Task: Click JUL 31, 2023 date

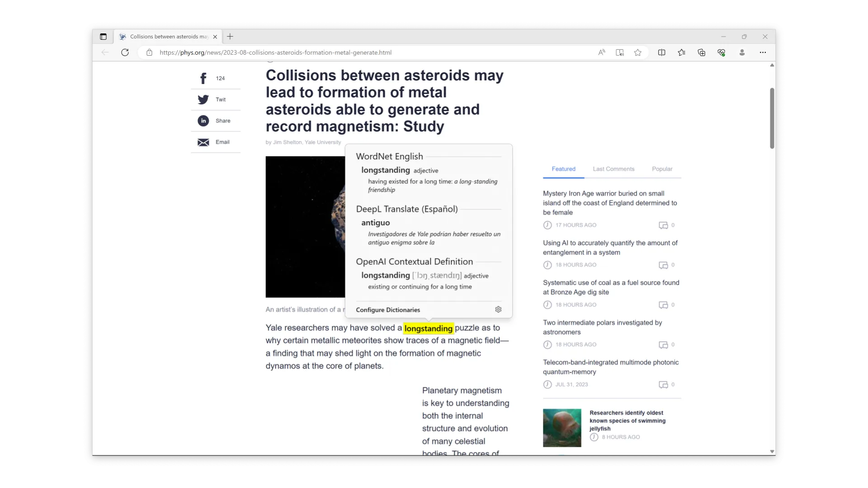Action: [x=571, y=385]
